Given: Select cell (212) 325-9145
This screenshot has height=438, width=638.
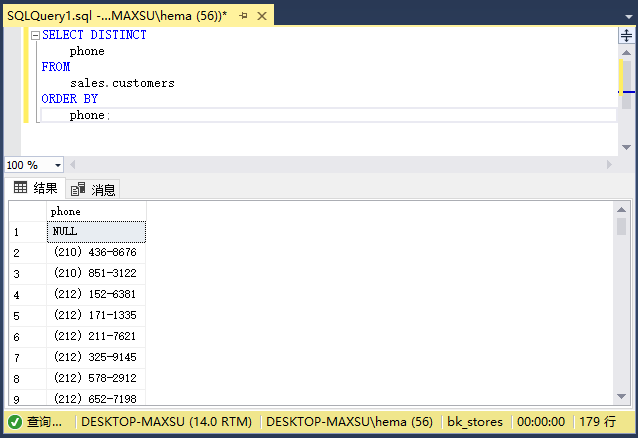Looking at the screenshot, I should tap(96, 357).
